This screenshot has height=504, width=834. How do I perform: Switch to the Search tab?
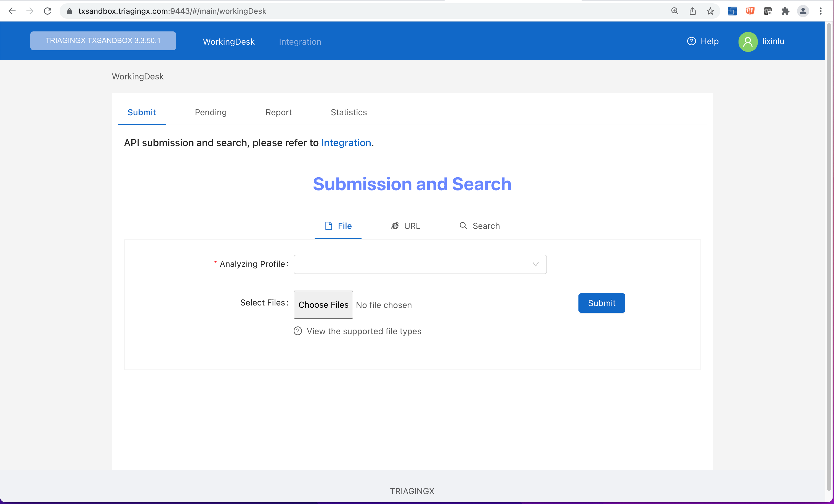click(x=479, y=226)
